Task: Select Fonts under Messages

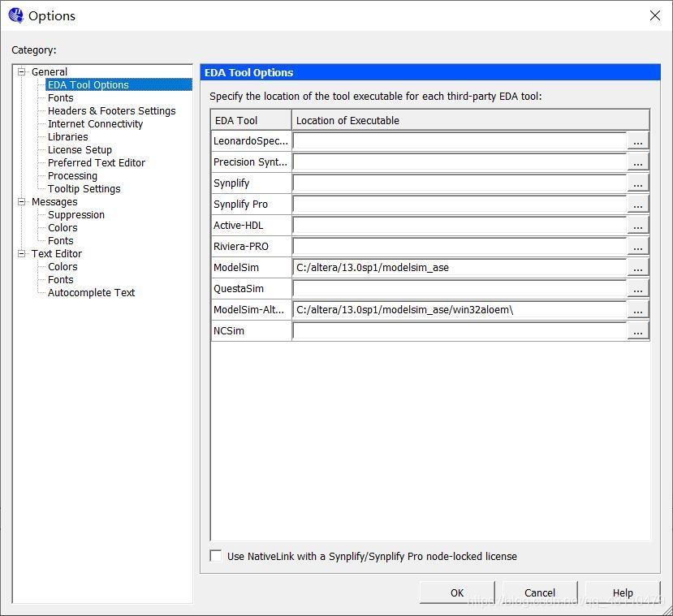Action: point(61,241)
